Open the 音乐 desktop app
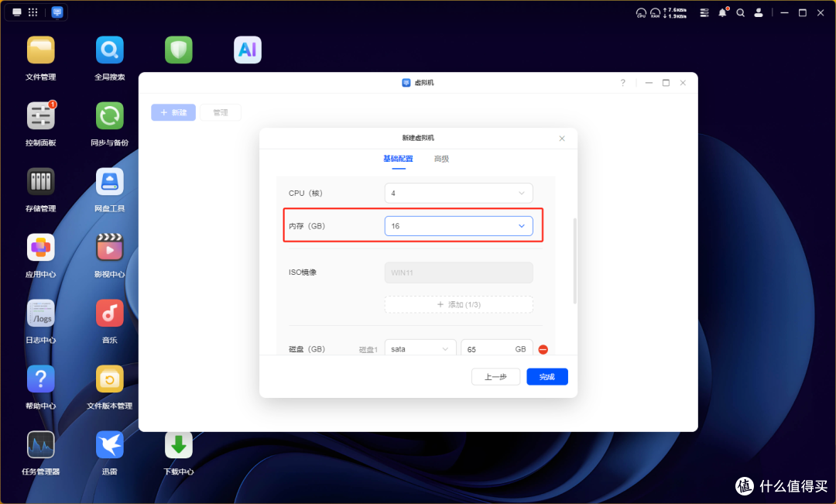The height and width of the screenshot is (504, 836). [109, 313]
